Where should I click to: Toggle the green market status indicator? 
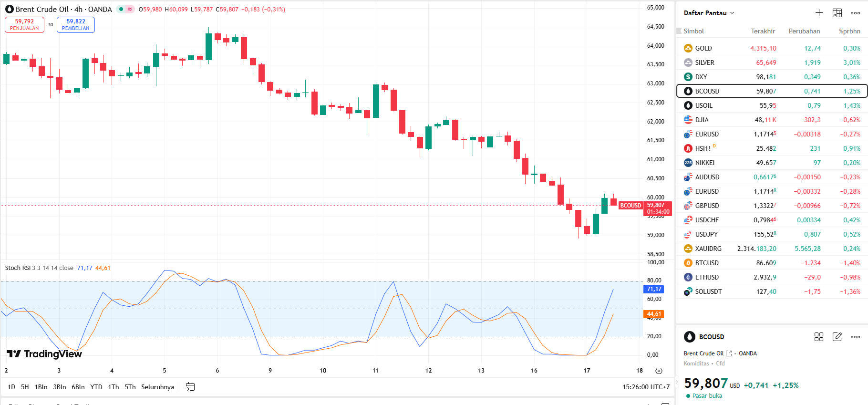121,9
